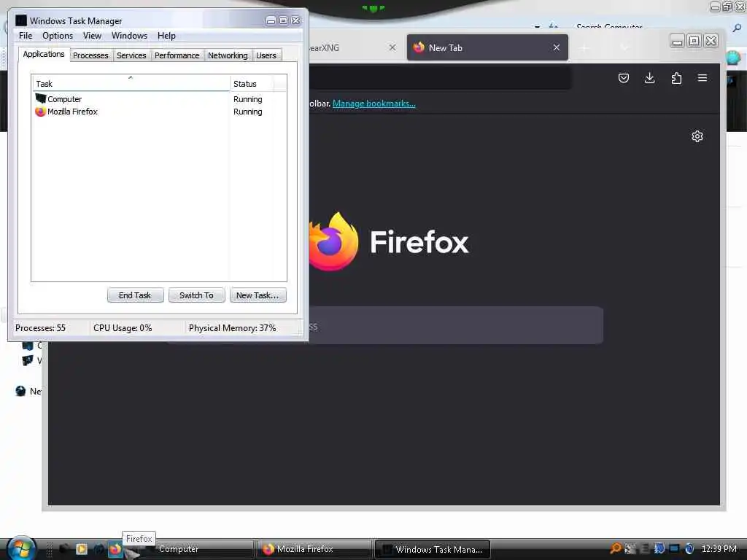Click the Switch To button
The width and height of the screenshot is (747, 560).
(196, 295)
